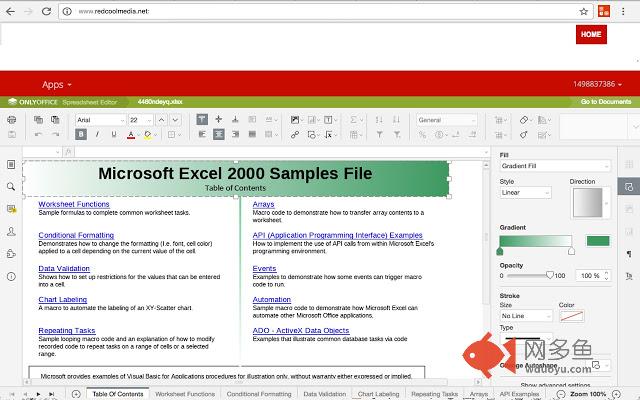The height and width of the screenshot is (400, 640).
Task: Click the Opacity slider handle
Action: (550, 276)
